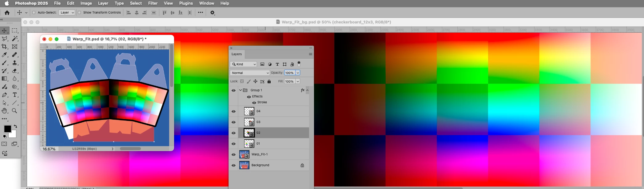Viewport: 644px width, 189px height.
Task: Filter layers by pixel layers icon
Action: pos(262,64)
